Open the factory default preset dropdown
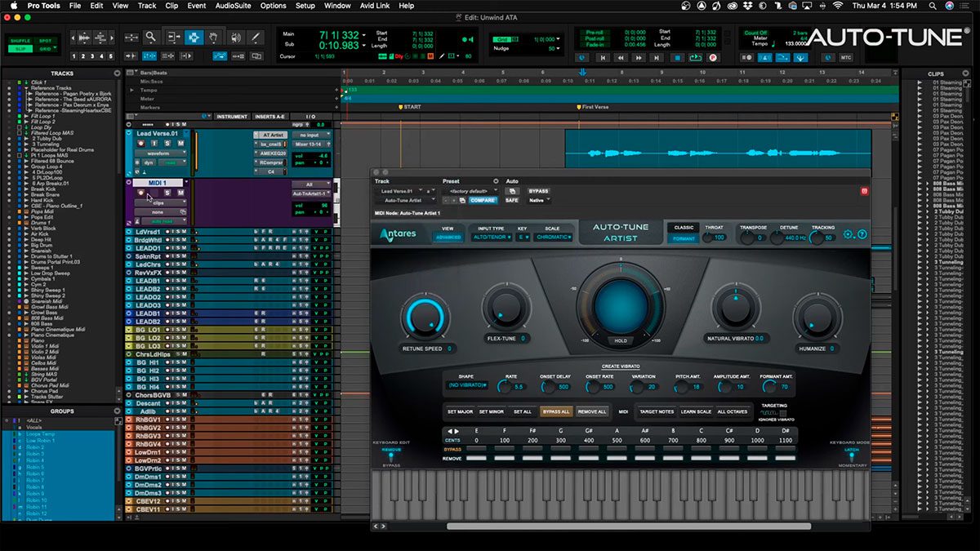The height and width of the screenshot is (551, 980). pos(470,191)
